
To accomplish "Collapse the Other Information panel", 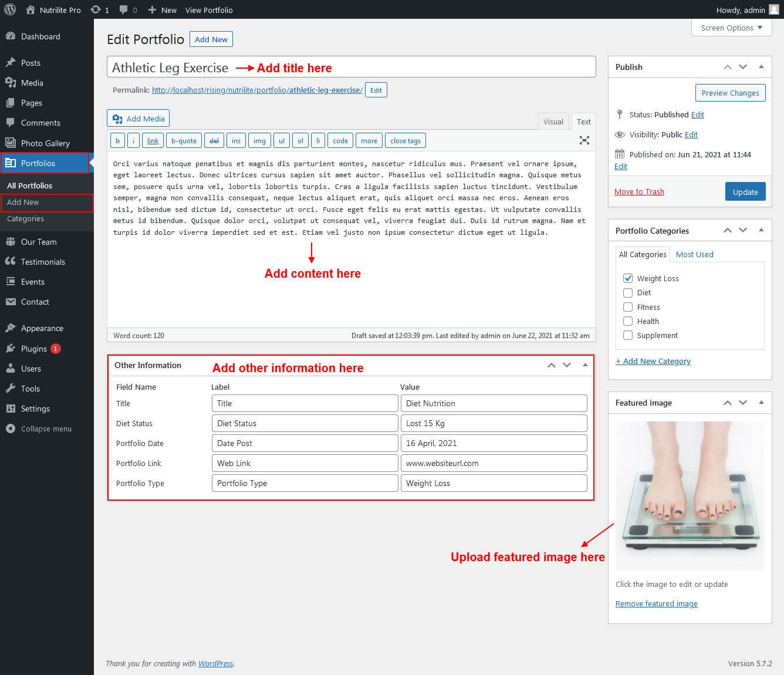I will coord(585,365).
